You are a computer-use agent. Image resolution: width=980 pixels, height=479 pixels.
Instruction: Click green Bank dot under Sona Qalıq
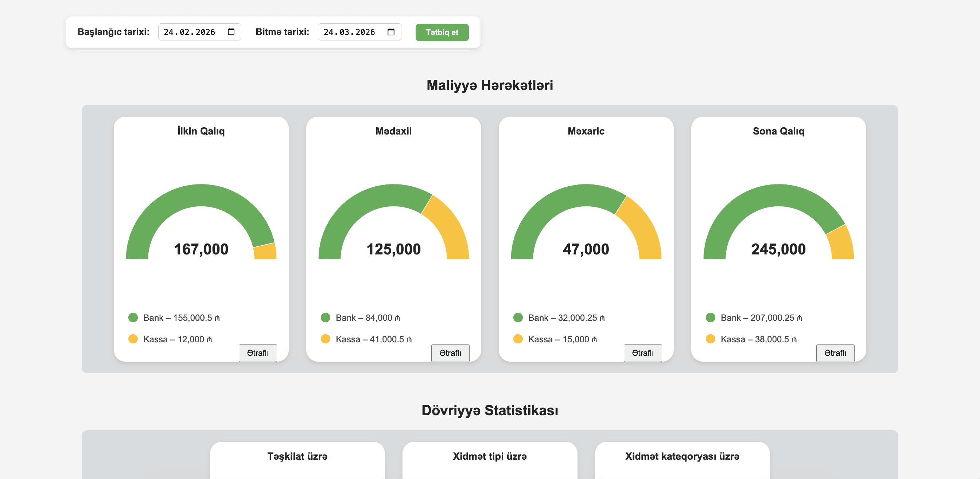tap(710, 317)
